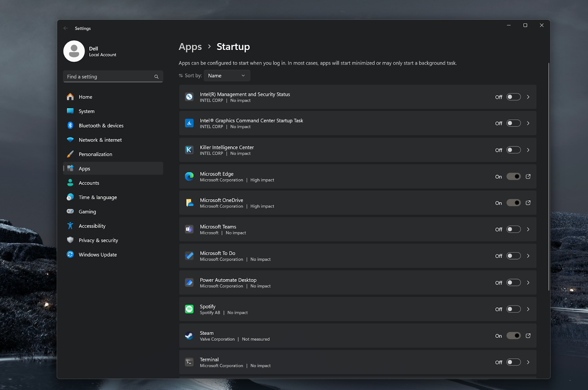Expand Microsoft To Do row chevron
The width and height of the screenshot is (588, 390).
[528, 256]
